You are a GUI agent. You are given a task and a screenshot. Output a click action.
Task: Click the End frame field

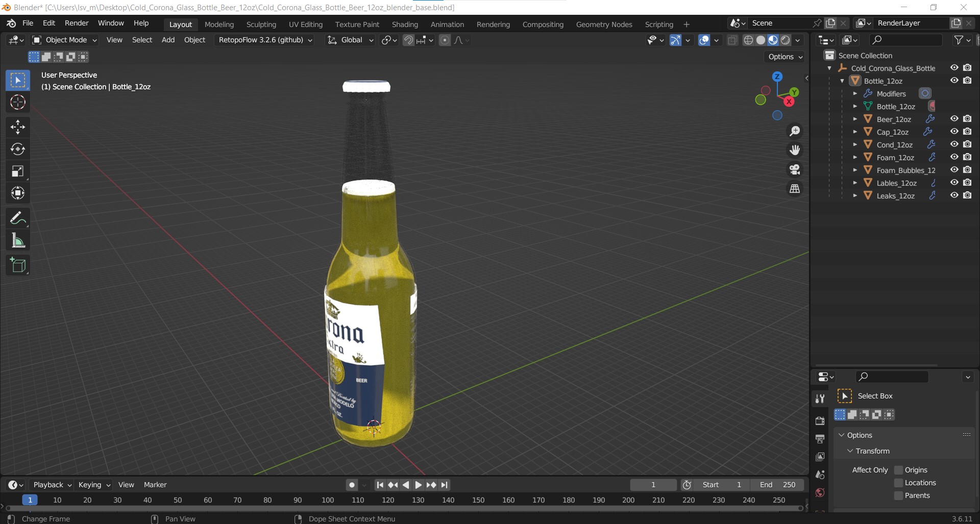[x=777, y=485]
